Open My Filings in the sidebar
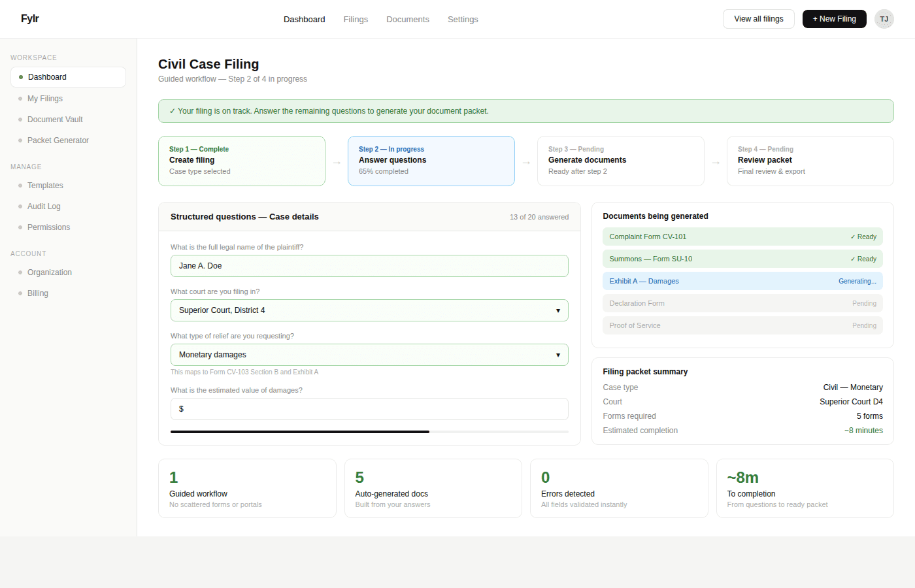The height and width of the screenshot is (588, 915). tap(68, 99)
